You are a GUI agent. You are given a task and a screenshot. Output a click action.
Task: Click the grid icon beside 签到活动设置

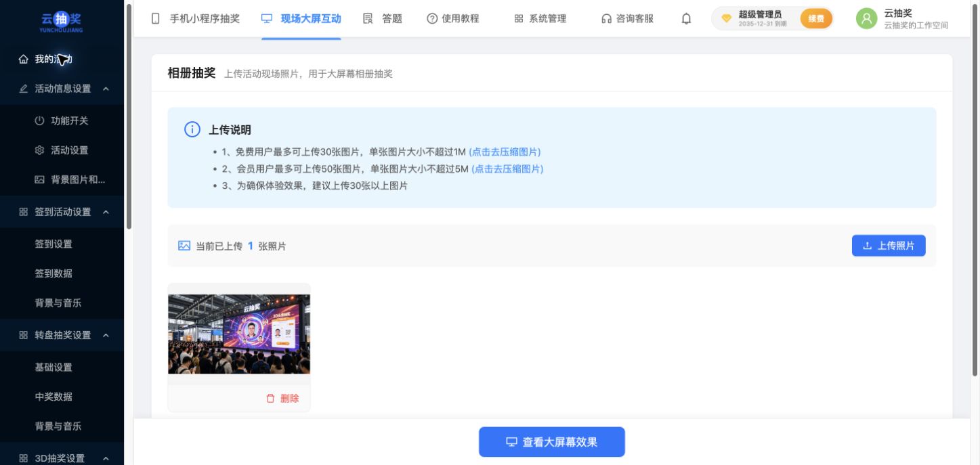click(24, 212)
